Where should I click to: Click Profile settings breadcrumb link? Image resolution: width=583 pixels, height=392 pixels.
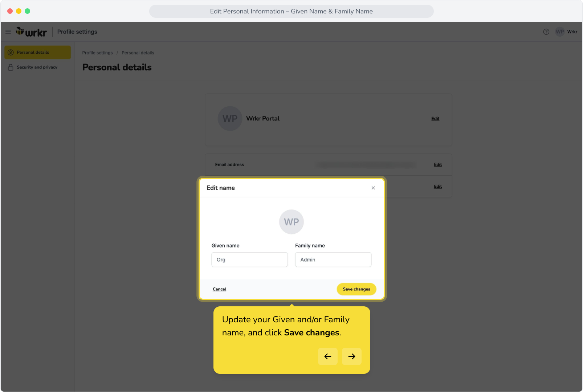click(x=97, y=53)
